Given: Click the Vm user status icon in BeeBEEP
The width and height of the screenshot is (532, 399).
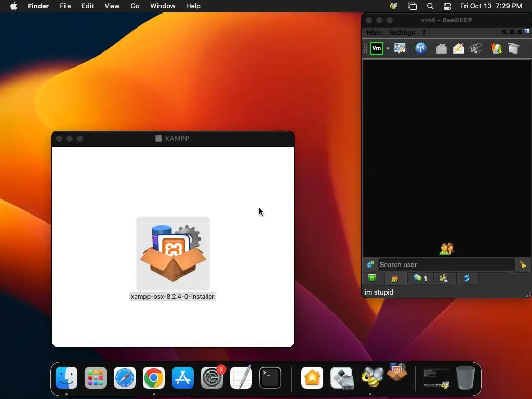Looking at the screenshot, I should [x=376, y=48].
